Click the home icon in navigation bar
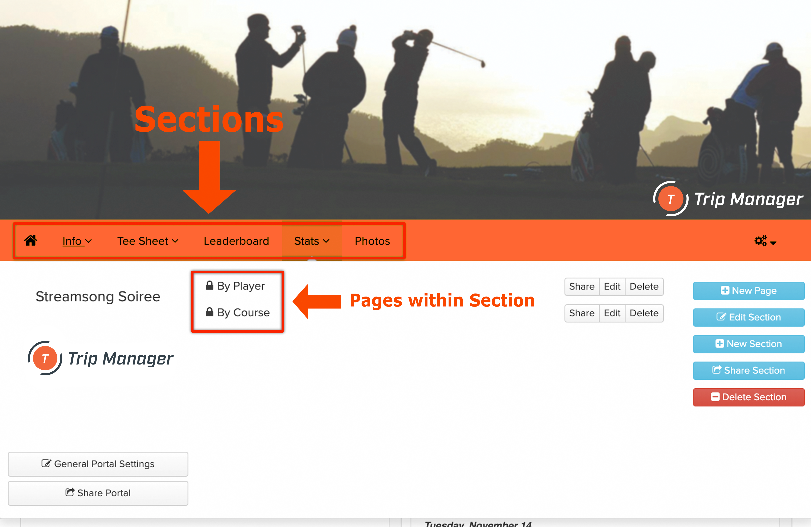Screen dimensions: 812x527 pos(30,241)
